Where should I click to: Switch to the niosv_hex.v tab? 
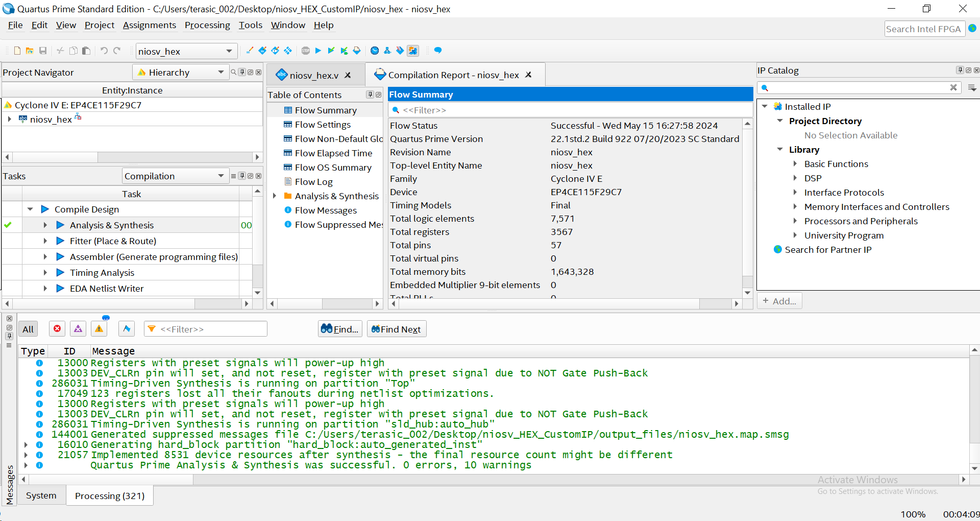tap(313, 75)
